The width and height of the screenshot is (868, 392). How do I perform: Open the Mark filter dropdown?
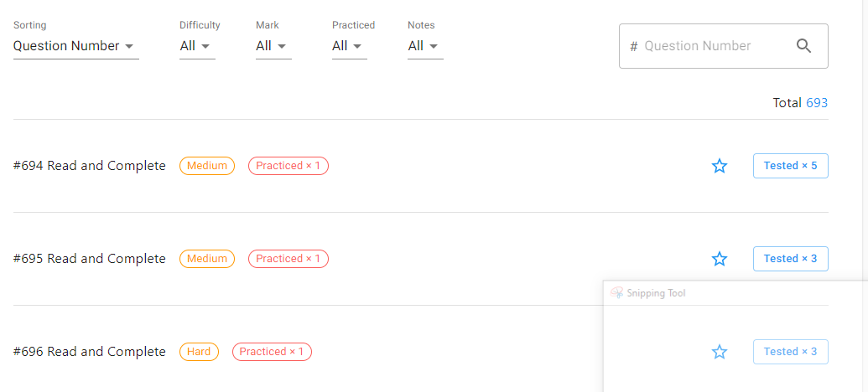273,46
